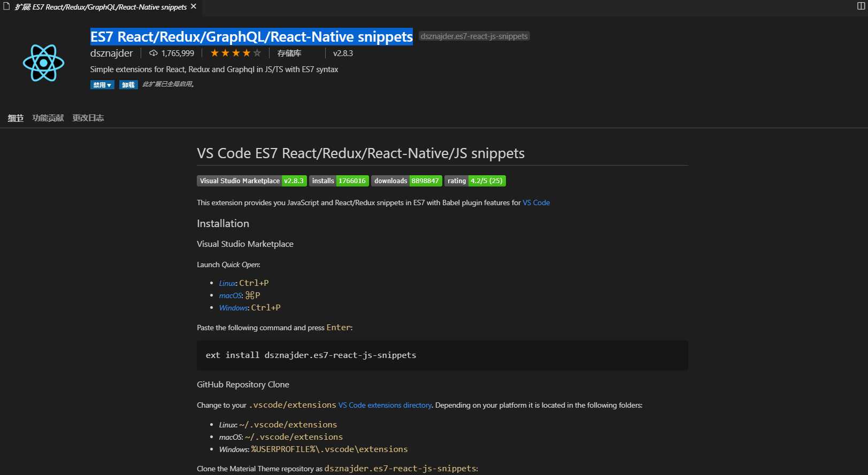
Task: Click the star rating icons
Action: (x=236, y=53)
